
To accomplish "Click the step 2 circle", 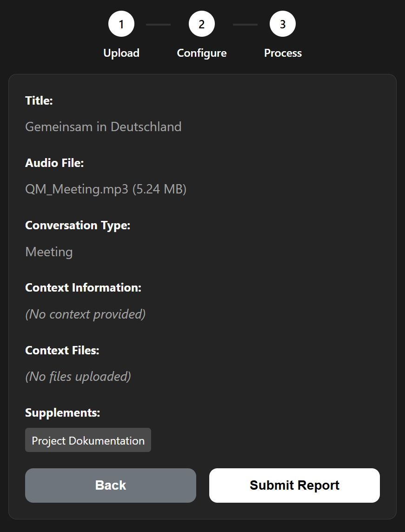I will click(x=202, y=24).
